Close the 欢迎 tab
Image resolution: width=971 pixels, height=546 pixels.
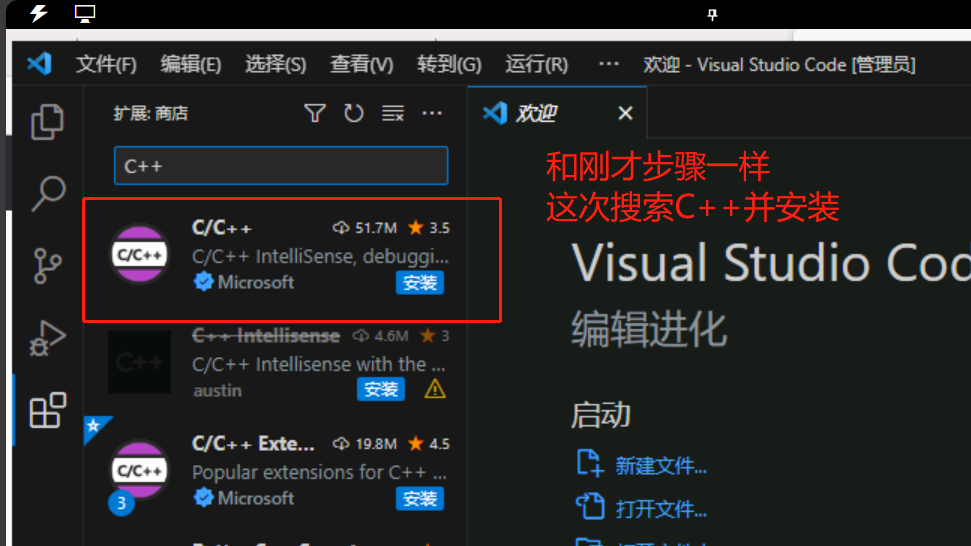click(x=625, y=113)
